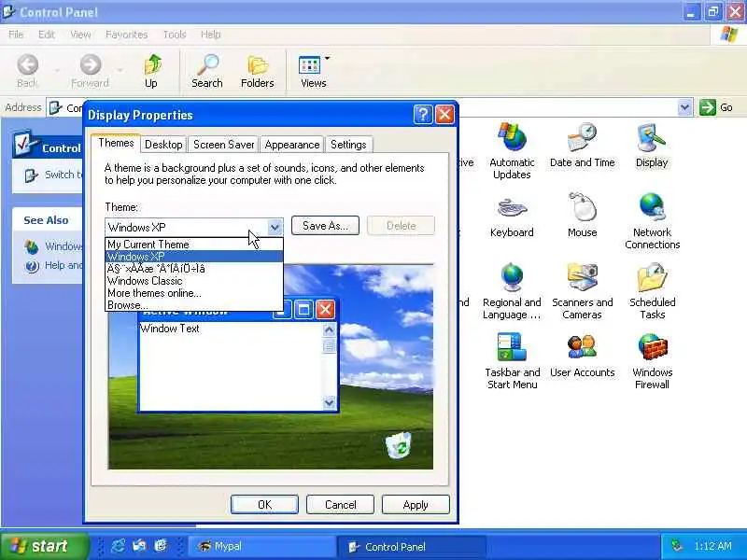747x560 pixels.
Task: Click the Windows flag logo in the Control Panel window
Action: click(x=729, y=35)
